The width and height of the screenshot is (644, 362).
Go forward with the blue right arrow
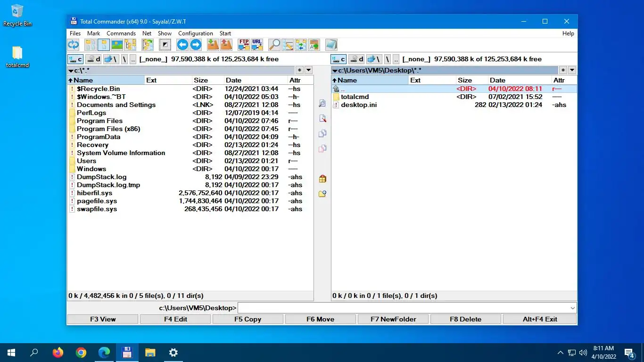click(x=196, y=45)
